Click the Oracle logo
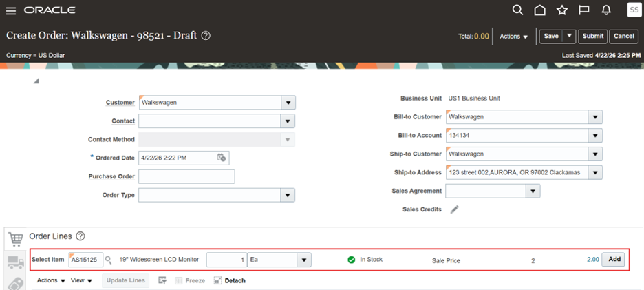644x290 pixels. coord(50,10)
